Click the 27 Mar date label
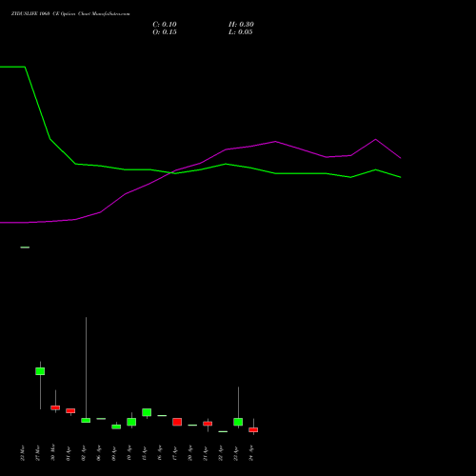 coord(38,453)
